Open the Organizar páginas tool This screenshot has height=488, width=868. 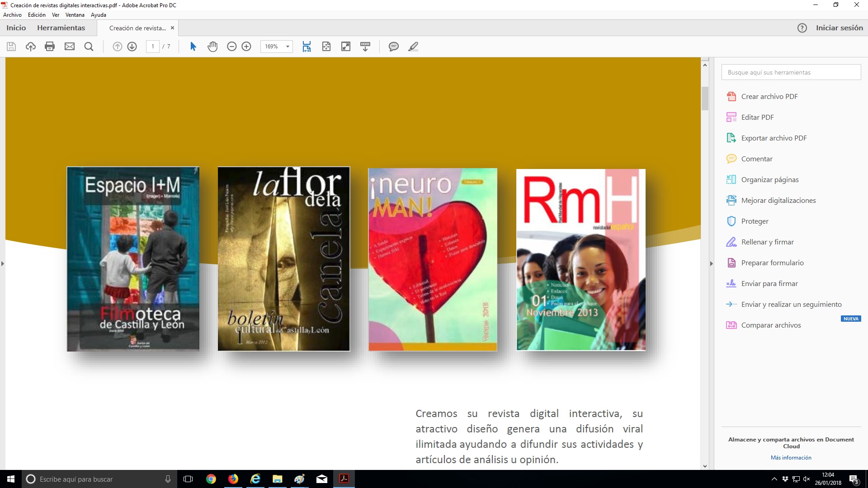click(769, 180)
